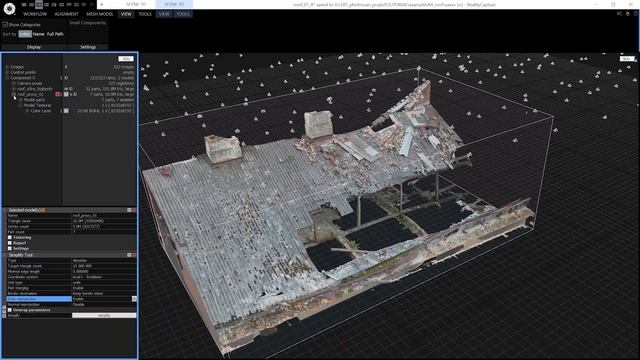
Task: Sort by Index option
Action: tap(24, 34)
